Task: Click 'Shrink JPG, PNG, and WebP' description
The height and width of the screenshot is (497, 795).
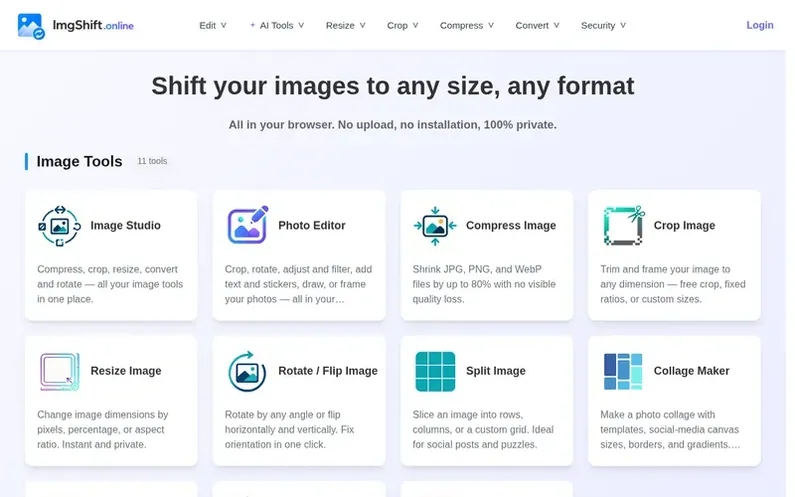Action: [x=484, y=284]
